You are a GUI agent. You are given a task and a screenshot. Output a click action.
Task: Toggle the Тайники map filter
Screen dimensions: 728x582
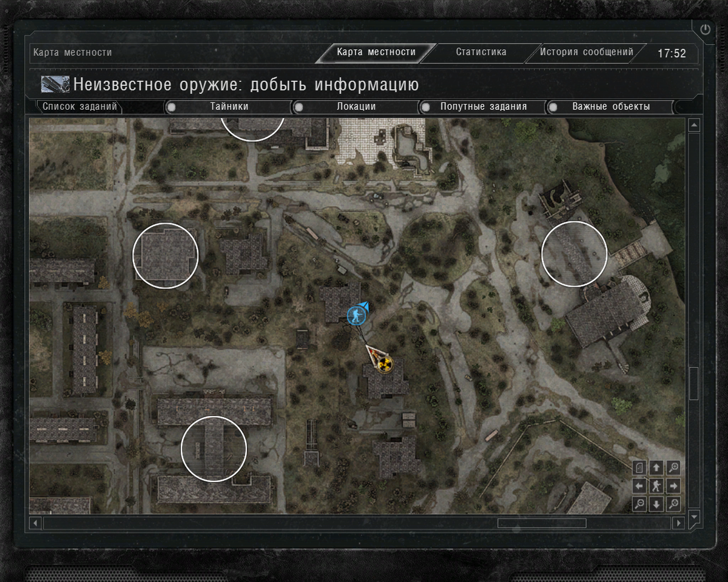[x=229, y=107]
